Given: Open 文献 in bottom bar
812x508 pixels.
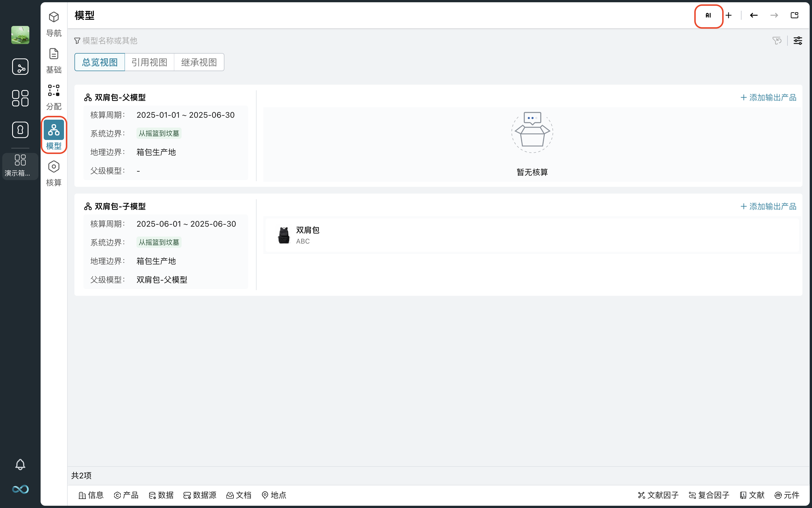Looking at the screenshot, I should click(752, 495).
